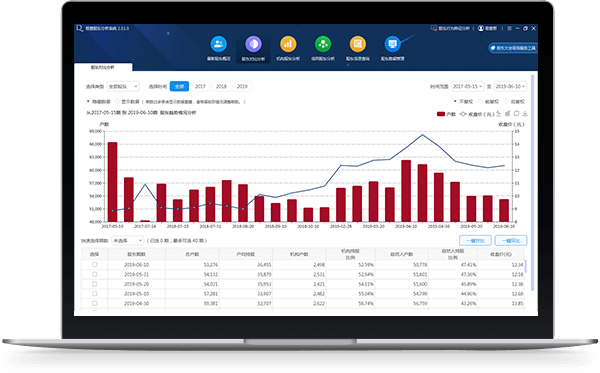Click the line chart peak point near 15
The image size is (600, 373).
(x=422, y=135)
